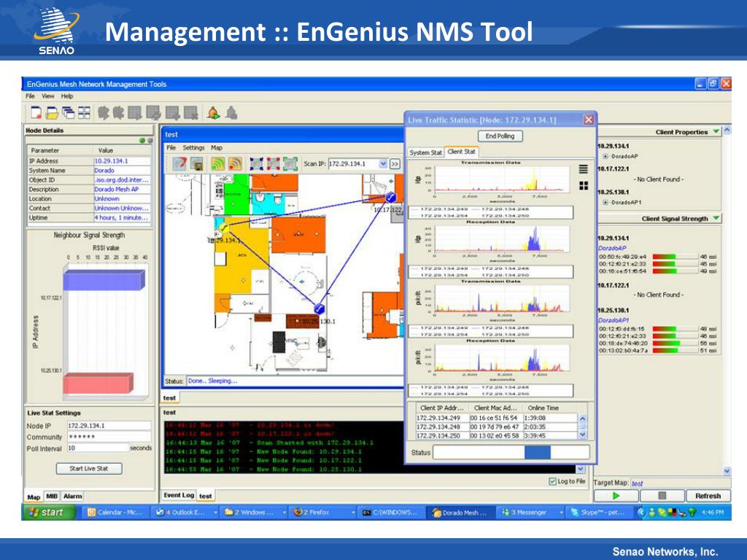This screenshot has height=560, width=747.
Task: Click the New map toolbar icon
Action: pyautogui.click(x=36, y=113)
